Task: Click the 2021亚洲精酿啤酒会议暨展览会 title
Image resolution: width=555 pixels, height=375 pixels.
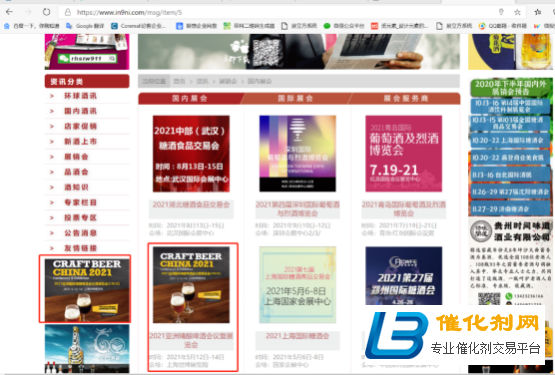Action: point(191,340)
